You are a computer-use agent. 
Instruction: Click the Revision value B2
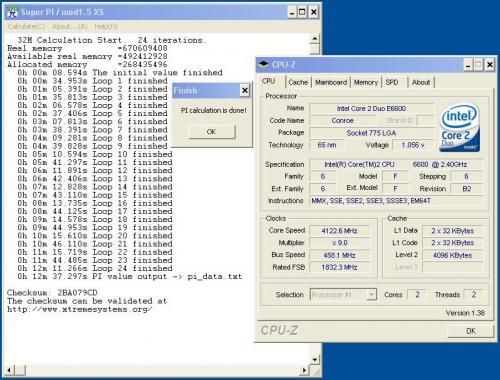coord(467,189)
